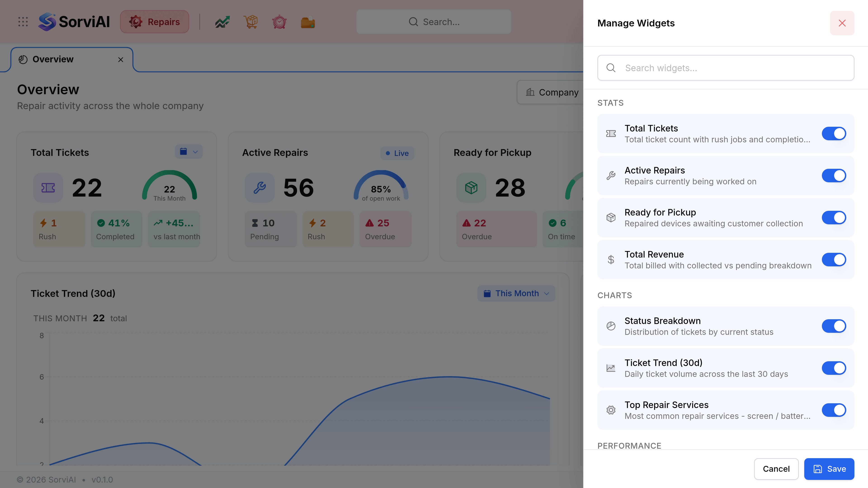
Task: Click the Manage Widgets panel title
Action: tap(636, 23)
